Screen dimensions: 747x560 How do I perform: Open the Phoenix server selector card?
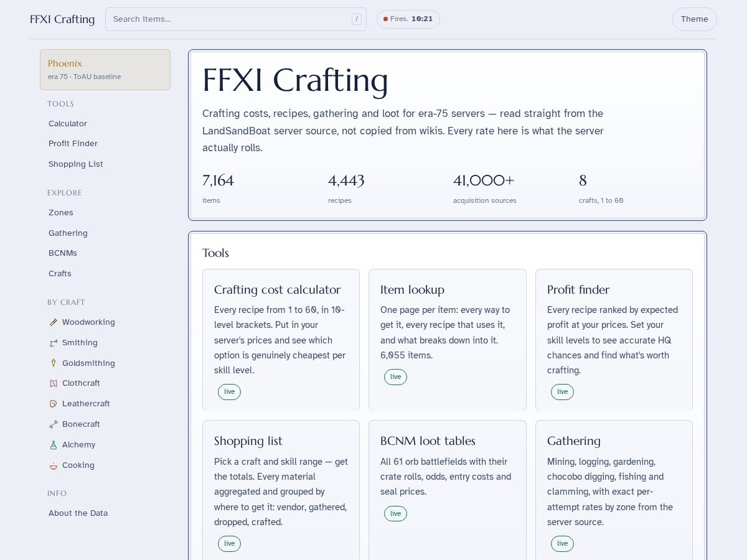[x=105, y=70]
